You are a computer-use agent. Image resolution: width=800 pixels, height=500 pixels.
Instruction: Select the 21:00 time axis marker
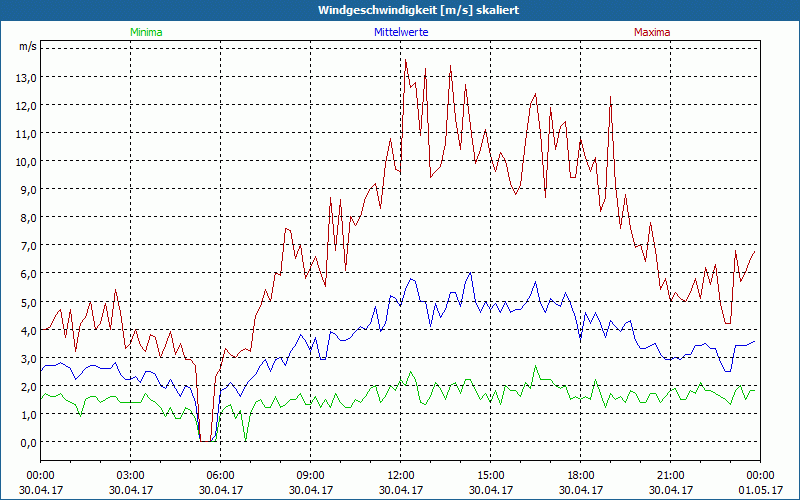point(670,475)
